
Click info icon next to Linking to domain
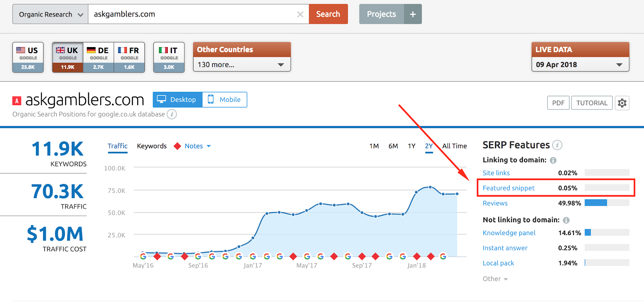click(553, 160)
